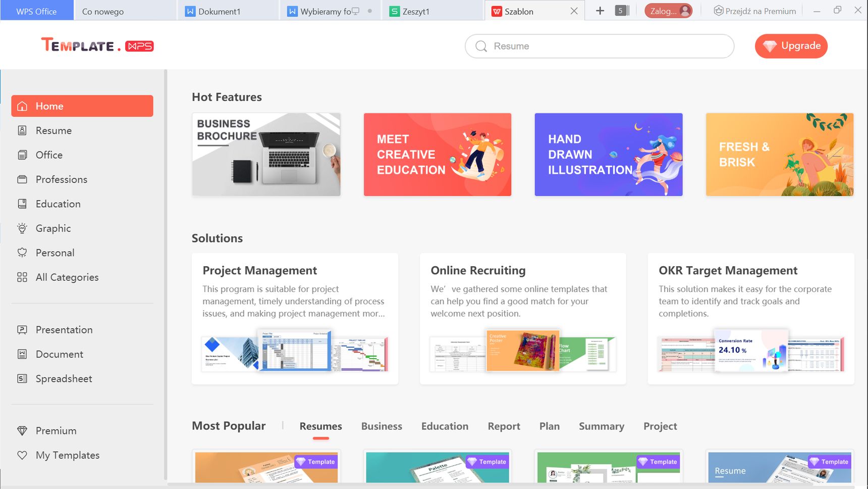Click the Personal heart icon
Screen dimensions: 868x489
(x=22, y=253)
